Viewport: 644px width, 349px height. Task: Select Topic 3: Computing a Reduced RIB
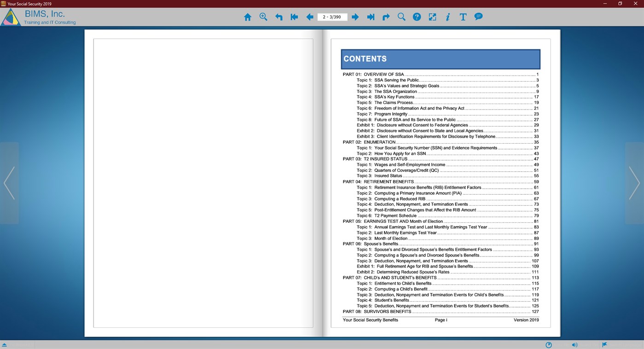pyautogui.click(x=447, y=199)
